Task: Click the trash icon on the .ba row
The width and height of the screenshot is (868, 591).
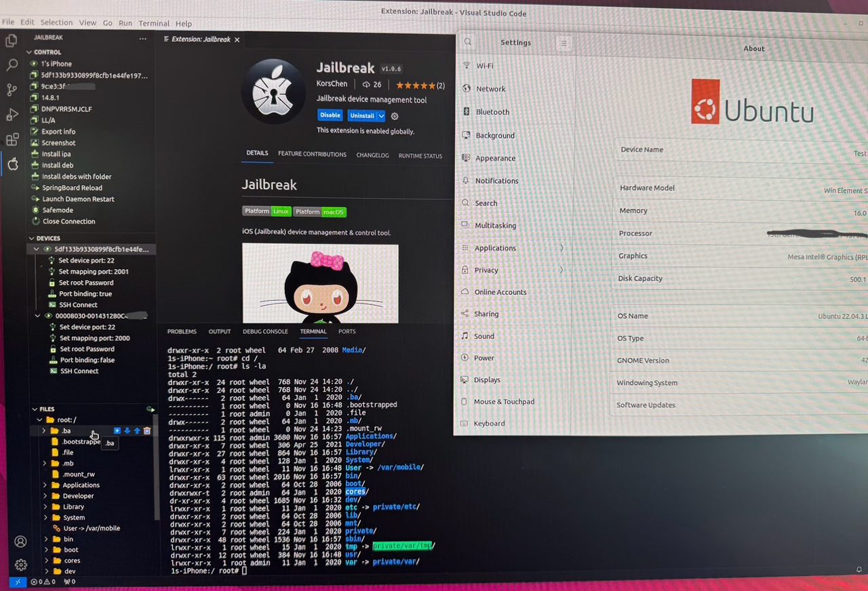Action: pos(147,430)
